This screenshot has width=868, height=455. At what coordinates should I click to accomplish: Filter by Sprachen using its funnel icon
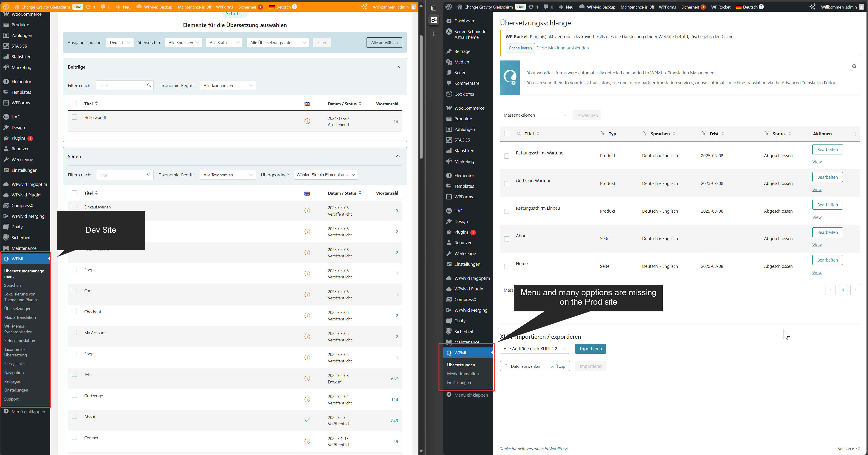pyautogui.click(x=645, y=133)
